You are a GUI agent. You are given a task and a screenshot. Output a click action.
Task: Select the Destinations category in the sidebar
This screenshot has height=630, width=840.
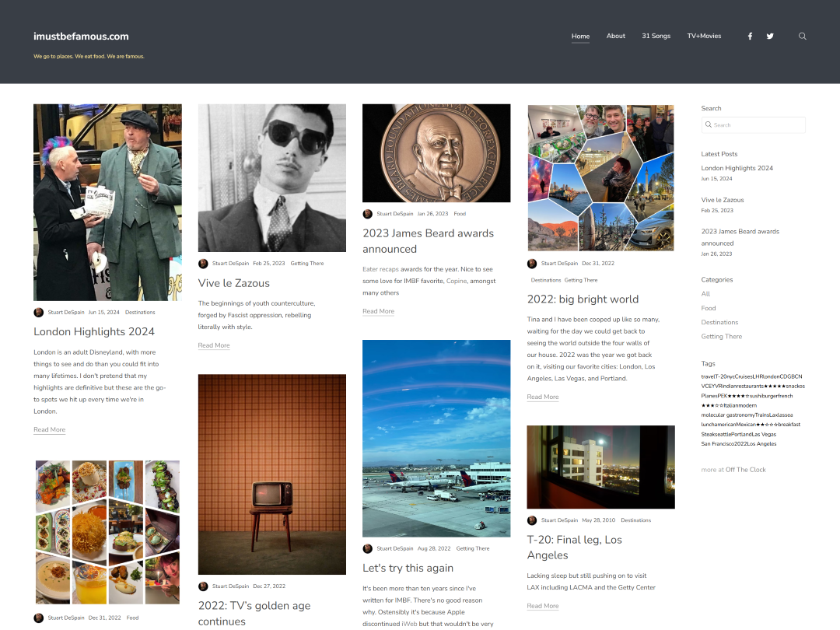pyautogui.click(x=719, y=322)
